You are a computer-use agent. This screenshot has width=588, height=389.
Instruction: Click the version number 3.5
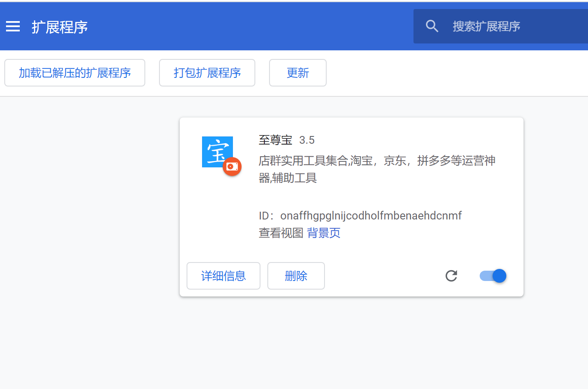[x=307, y=140]
